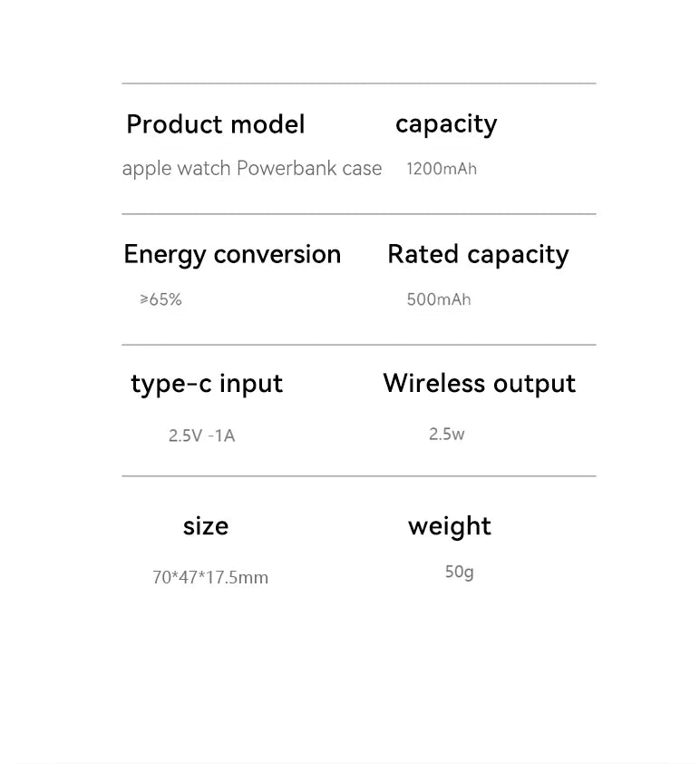The image size is (700, 764).
Task: Click the 500mAh rated capacity value
Action: 439,299
